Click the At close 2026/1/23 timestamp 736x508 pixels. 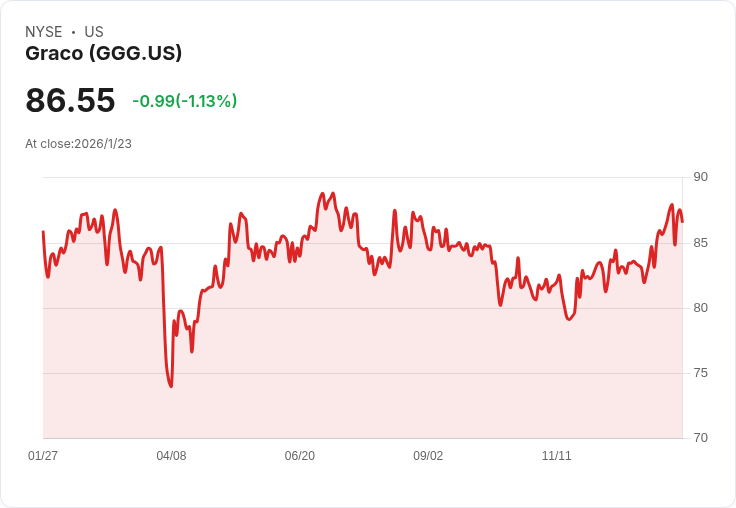tap(78, 144)
